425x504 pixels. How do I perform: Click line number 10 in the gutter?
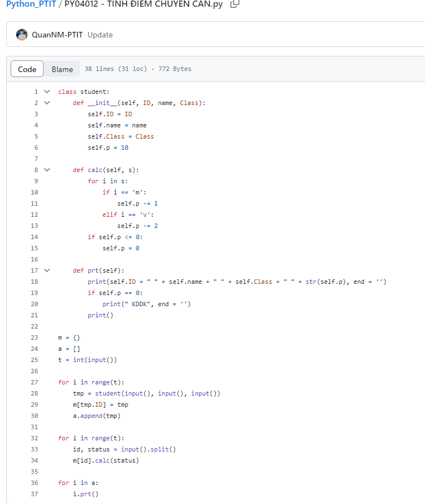pyautogui.click(x=35, y=192)
